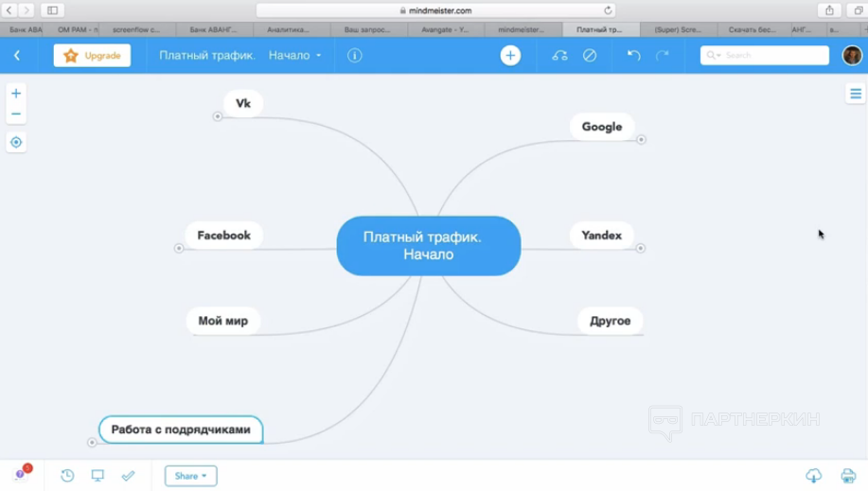Start presentation mode icon
Viewport: 868px width, 491px height.
(97, 476)
